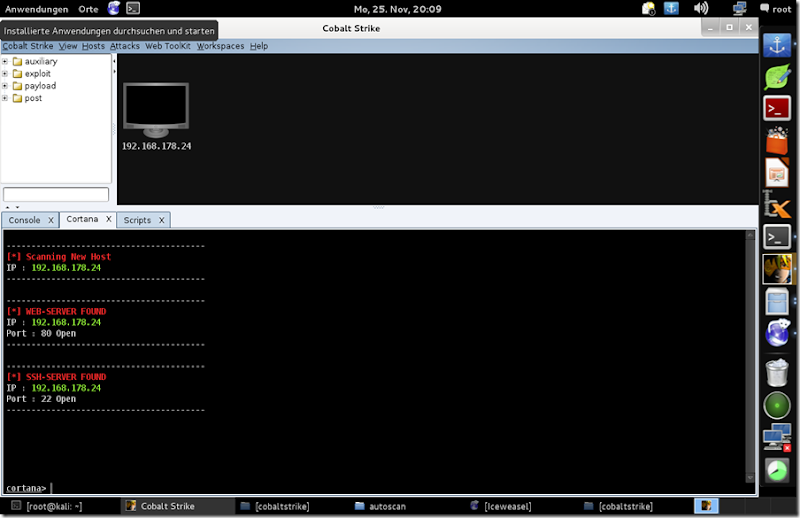Launch terminal from the top panel icon
The image size is (800, 518).
point(133,8)
